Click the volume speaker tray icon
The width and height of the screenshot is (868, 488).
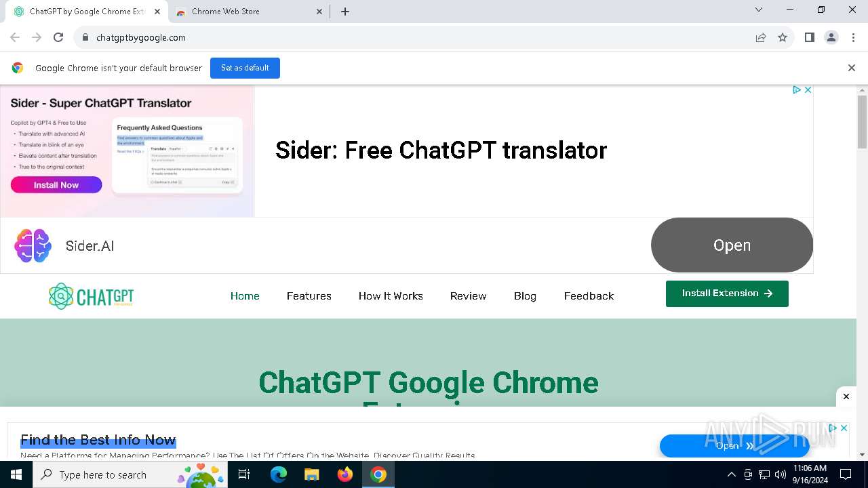[x=781, y=474]
